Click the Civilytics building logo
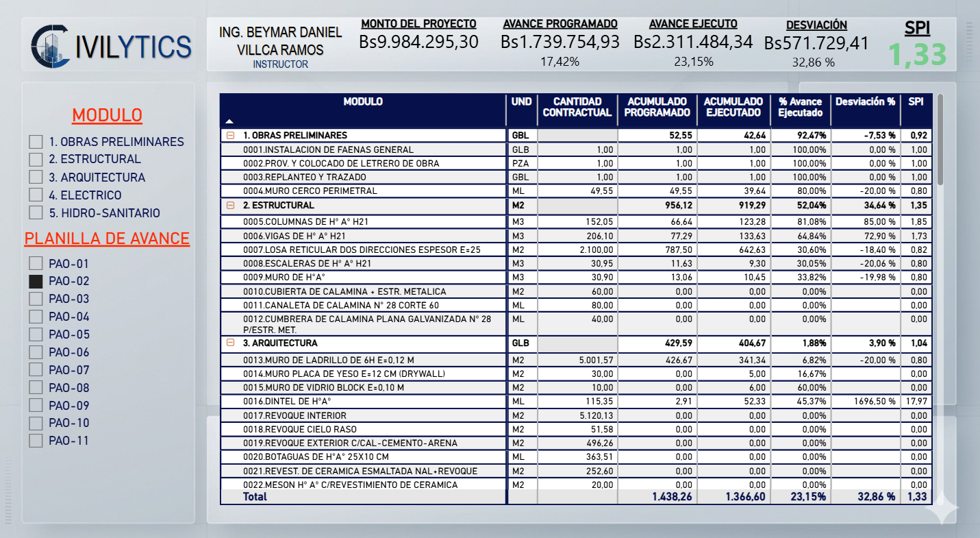Viewport: 980px width, 538px height. [x=51, y=47]
